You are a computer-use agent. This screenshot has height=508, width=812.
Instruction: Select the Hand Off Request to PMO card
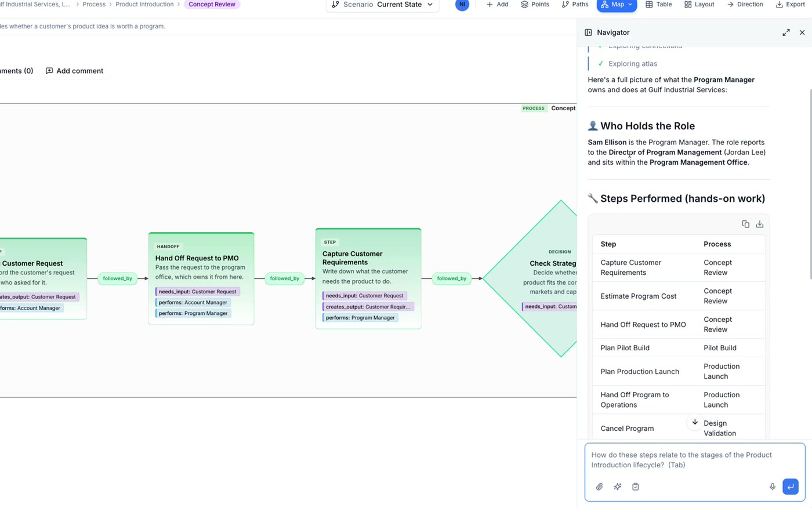(x=201, y=278)
